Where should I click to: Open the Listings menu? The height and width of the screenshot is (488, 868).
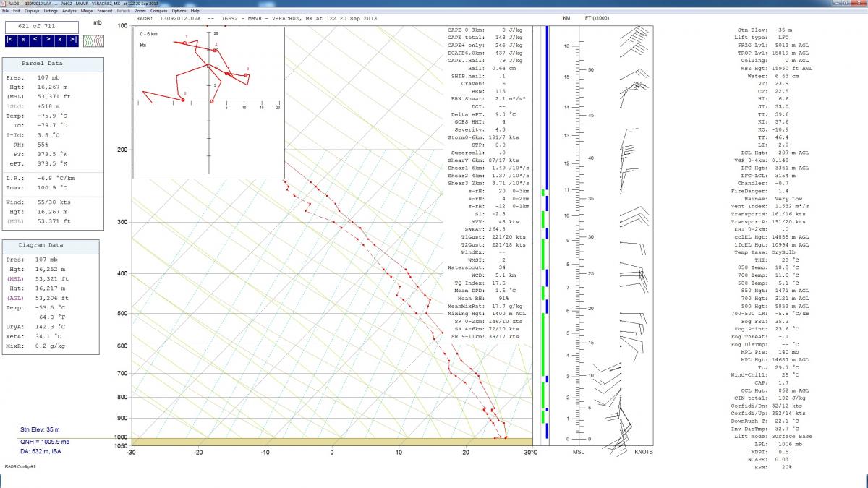(x=51, y=11)
